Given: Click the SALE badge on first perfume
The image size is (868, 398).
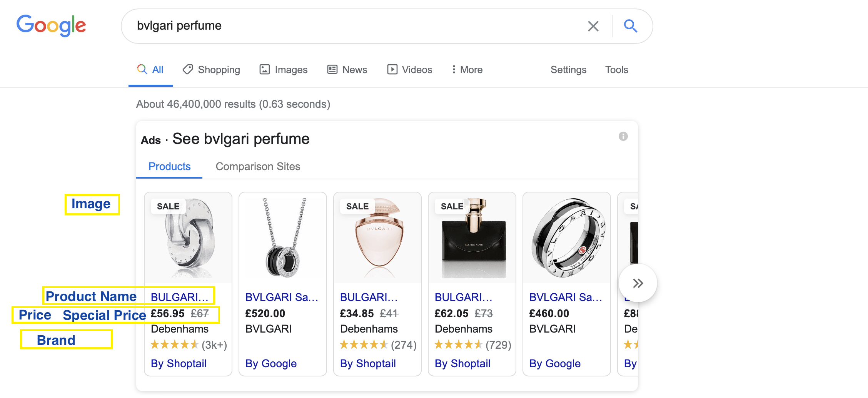Looking at the screenshot, I should pos(168,206).
